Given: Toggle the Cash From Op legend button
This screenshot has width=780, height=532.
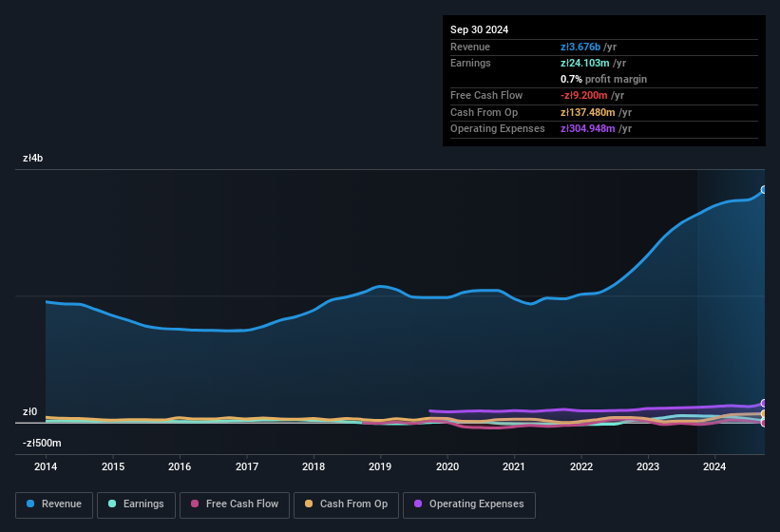Looking at the screenshot, I should coord(346,504).
